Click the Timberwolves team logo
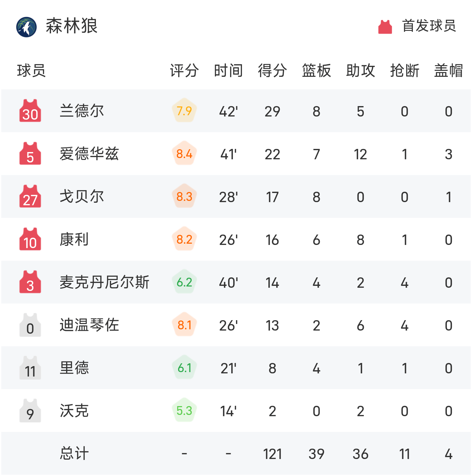472x476 pixels. click(26, 27)
